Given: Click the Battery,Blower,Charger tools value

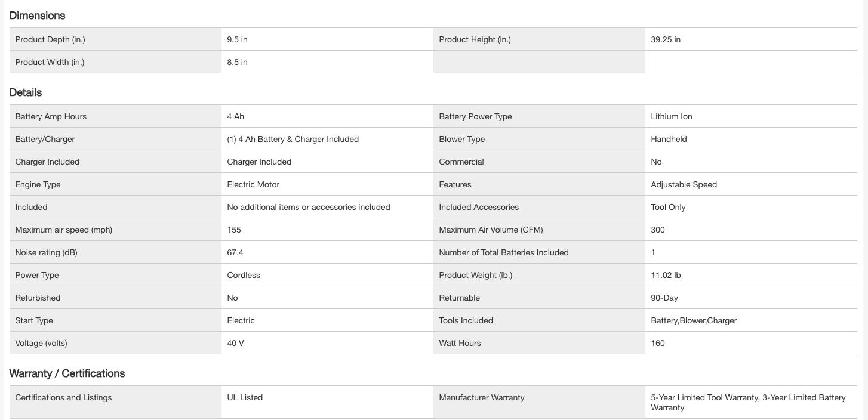Looking at the screenshot, I should (694, 321).
